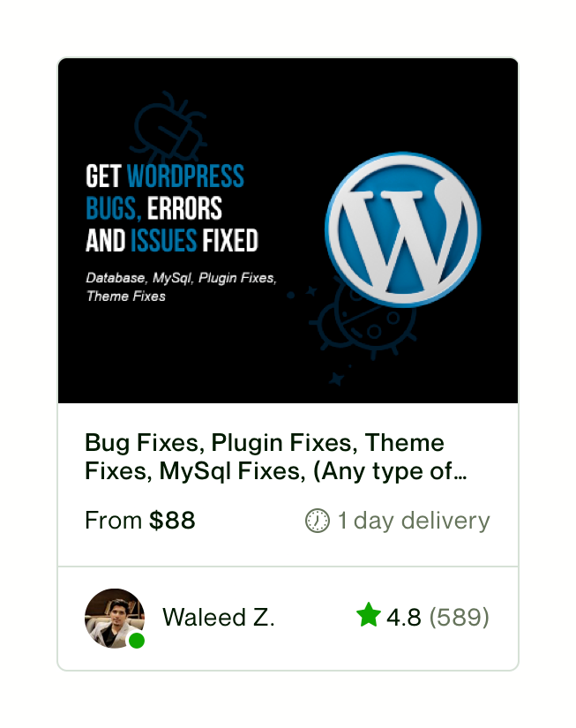This screenshot has height=728, width=576.
Task: Click the WordPress logo in the banner
Action: 402,229
